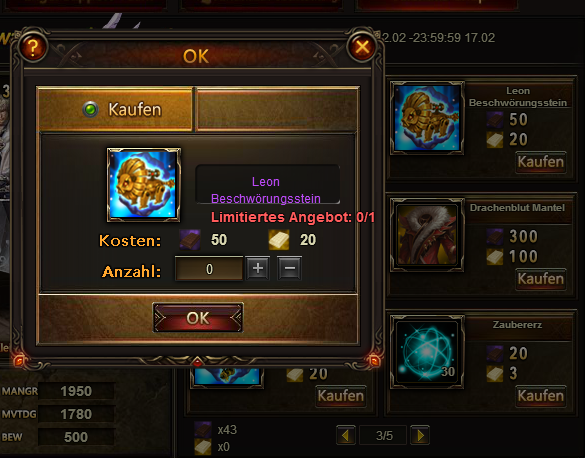Close the purchase dialog with the X

tap(362, 47)
